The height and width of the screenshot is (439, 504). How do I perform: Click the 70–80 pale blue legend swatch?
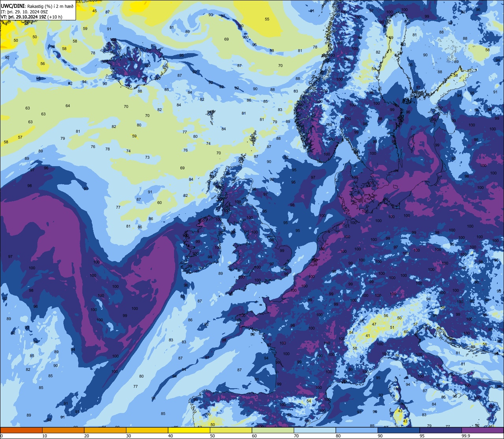tap(315, 430)
